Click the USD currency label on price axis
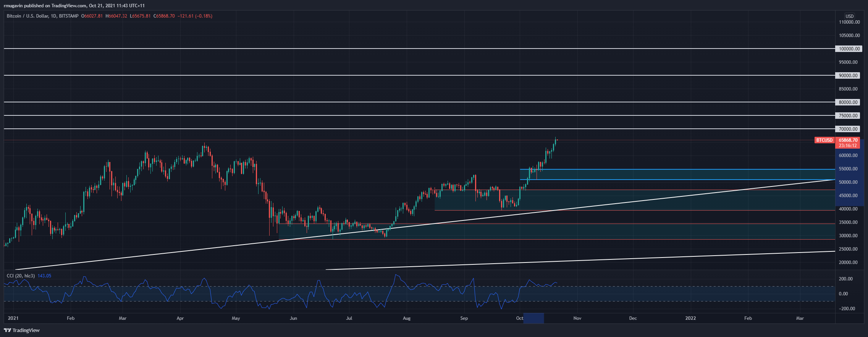Image resolution: width=868 pixels, height=337 pixels. (x=849, y=16)
